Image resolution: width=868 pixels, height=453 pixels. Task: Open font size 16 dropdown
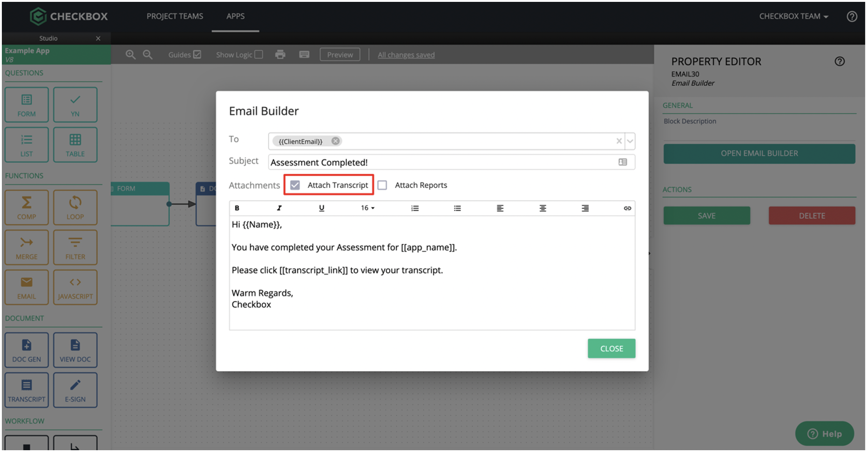point(367,208)
